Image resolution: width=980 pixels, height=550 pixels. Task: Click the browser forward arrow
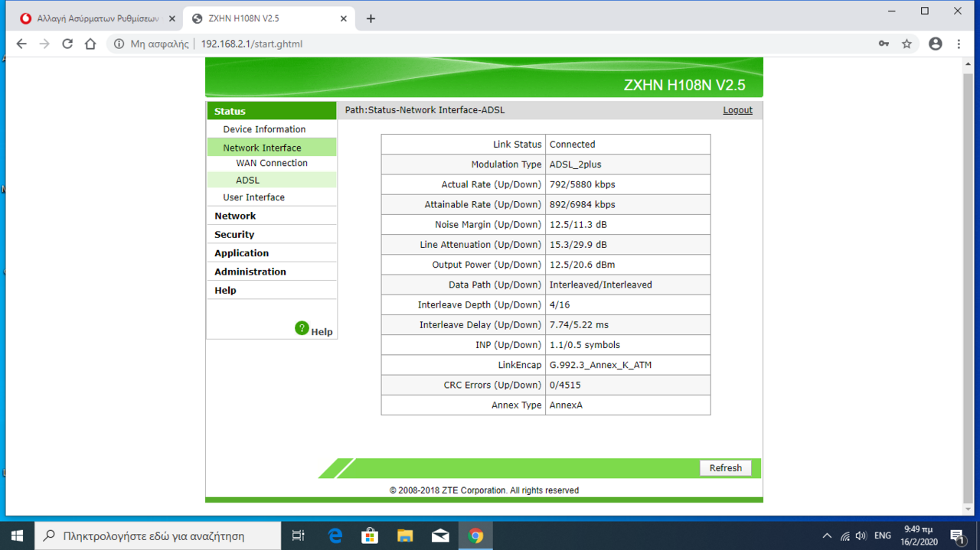pos(44,44)
